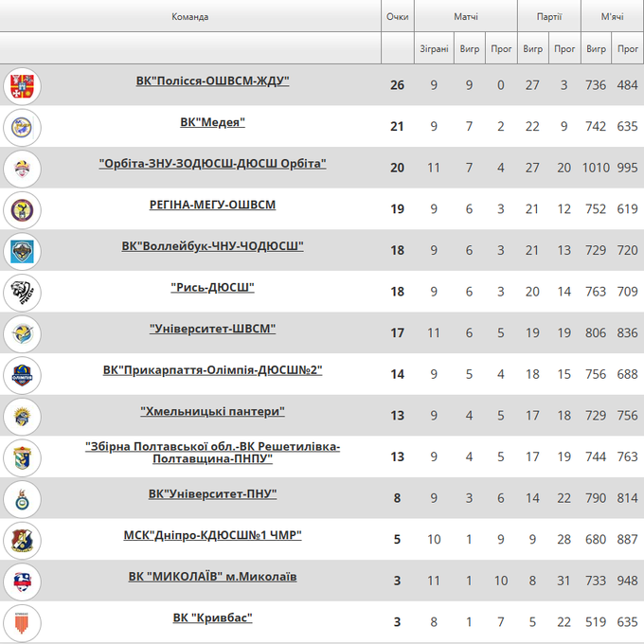Click the Хмельницькі пантери team logo

click(x=21, y=416)
